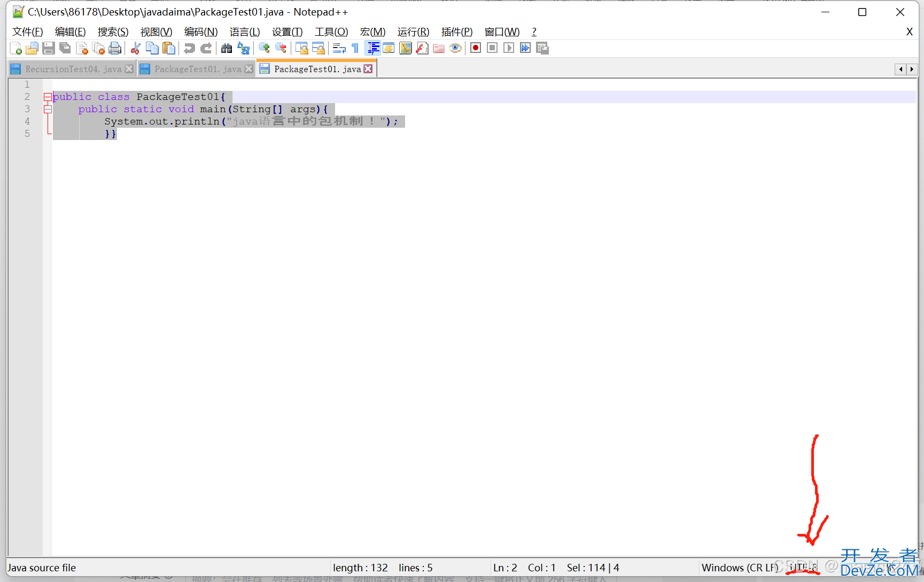Print the document using printer icon
The image size is (924, 582).
[115, 49]
